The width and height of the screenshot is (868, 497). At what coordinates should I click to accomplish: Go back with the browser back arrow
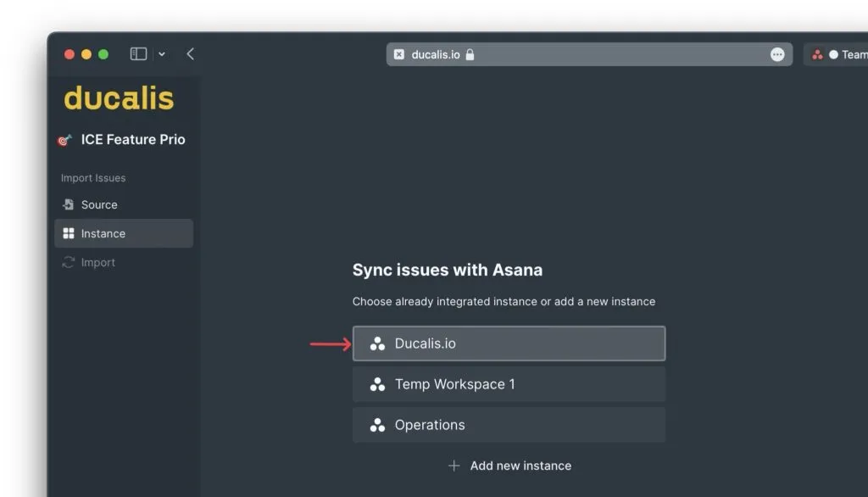(190, 54)
